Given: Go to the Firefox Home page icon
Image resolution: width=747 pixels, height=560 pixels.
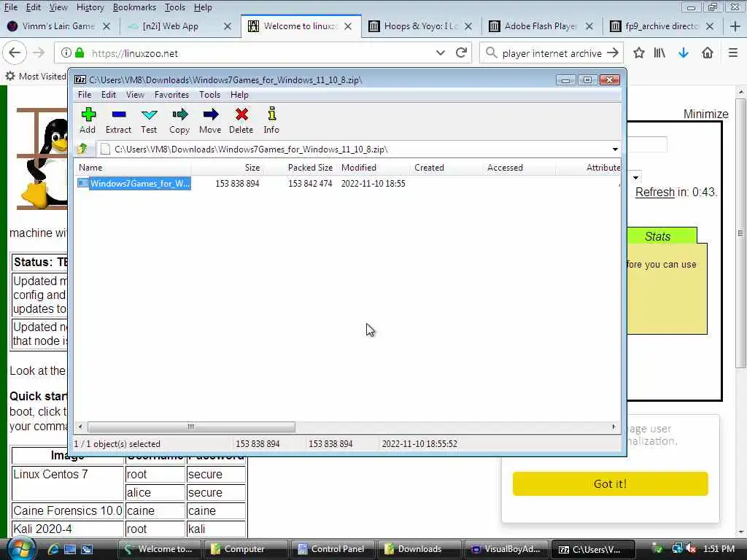Looking at the screenshot, I should coord(708,52).
